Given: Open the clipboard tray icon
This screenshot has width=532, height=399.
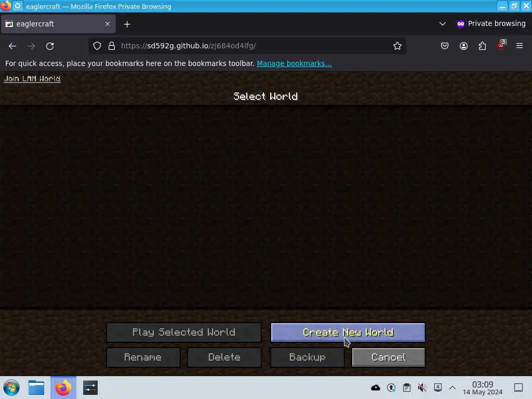Looking at the screenshot, I should 407,388.
